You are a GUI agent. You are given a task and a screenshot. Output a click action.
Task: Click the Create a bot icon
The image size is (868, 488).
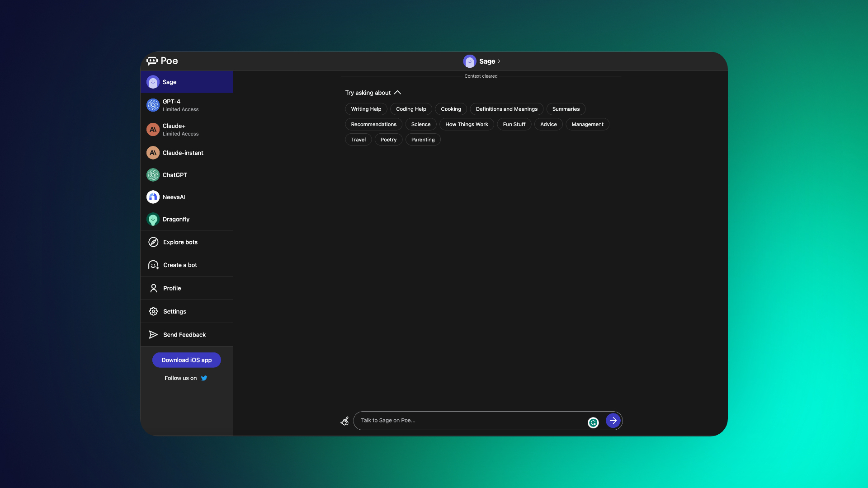tap(153, 265)
